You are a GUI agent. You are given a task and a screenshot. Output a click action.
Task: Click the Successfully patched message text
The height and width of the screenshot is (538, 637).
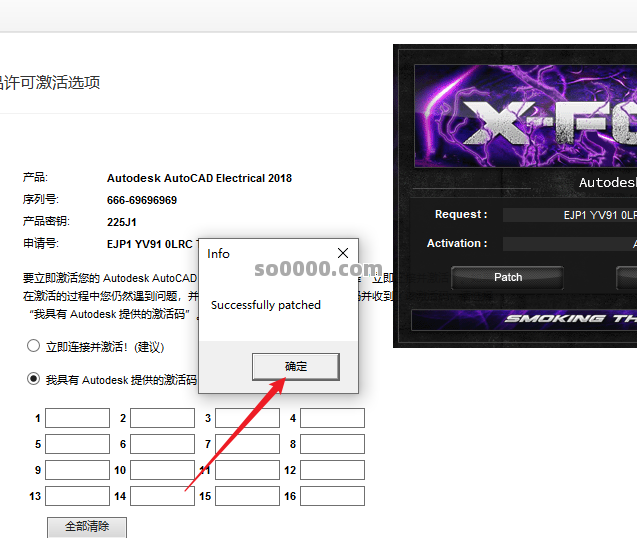[266, 305]
